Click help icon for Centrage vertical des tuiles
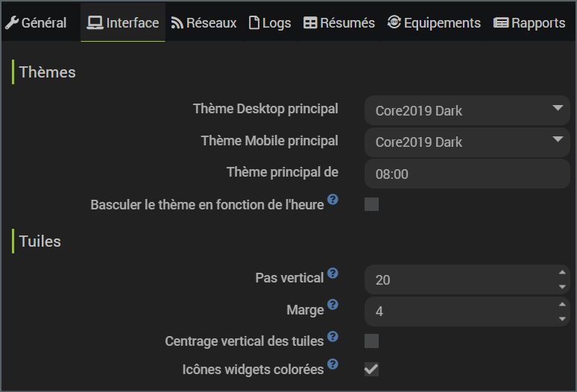This screenshot has width=577, height=392. coord(332,336)
